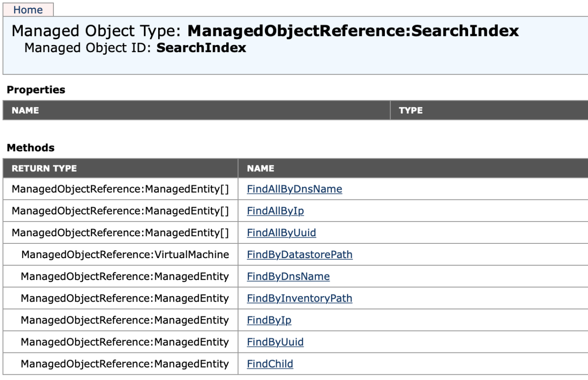The width and height of the screenshot is (588, 380).
Task: Click the Properties section heading
Action: pos(36,90)
